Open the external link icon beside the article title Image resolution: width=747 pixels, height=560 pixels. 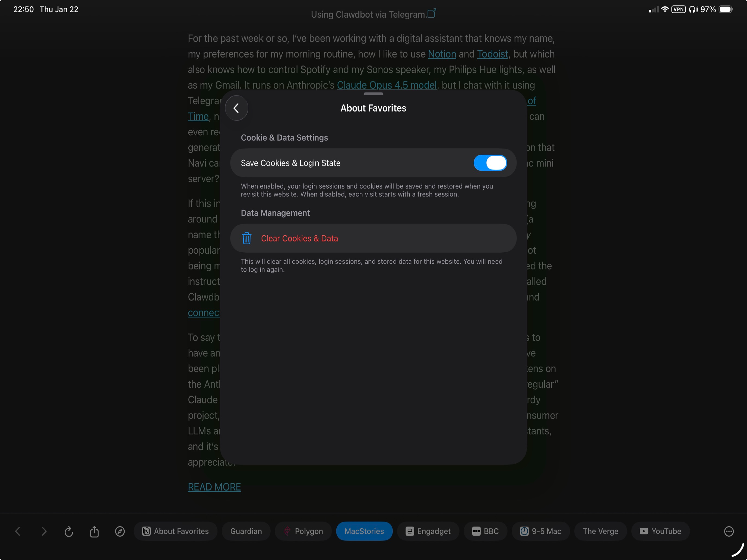pyautogui.click(x=432, y=14)
